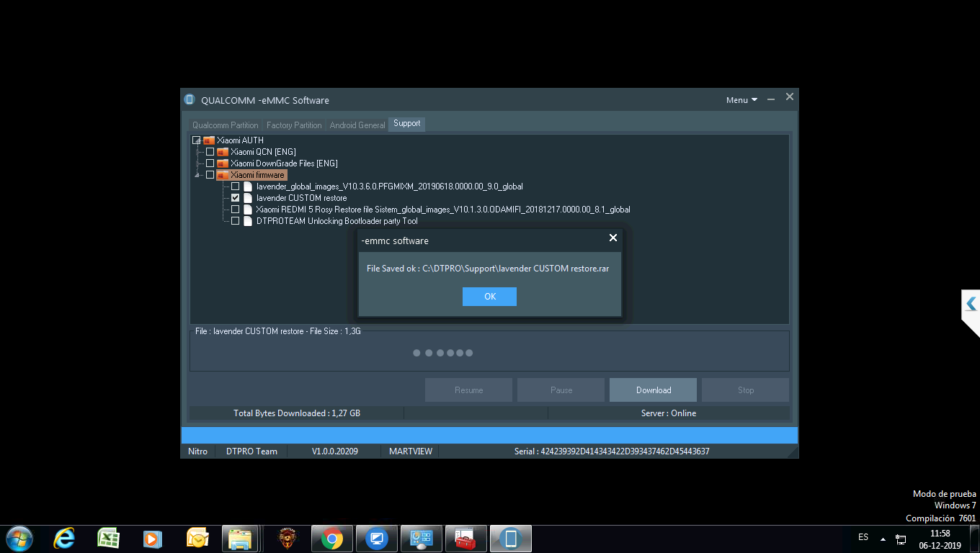Collapse the Xiaomi firmware tree node
980x553 pixels.
click(198, 175)
